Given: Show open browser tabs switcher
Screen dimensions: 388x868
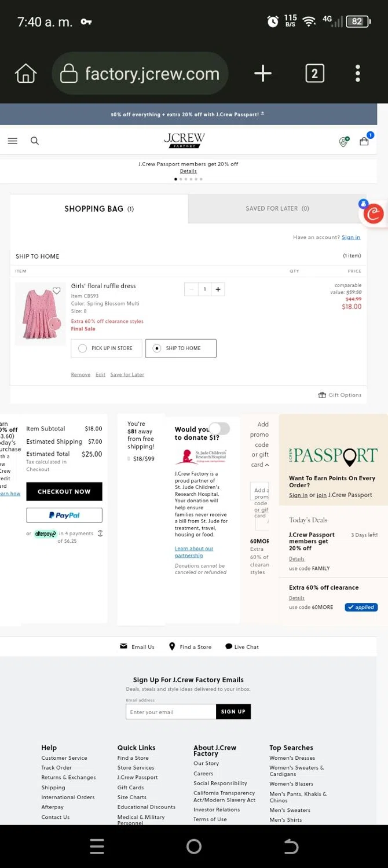Looking at the screenshot, I should tap(314, 73).
